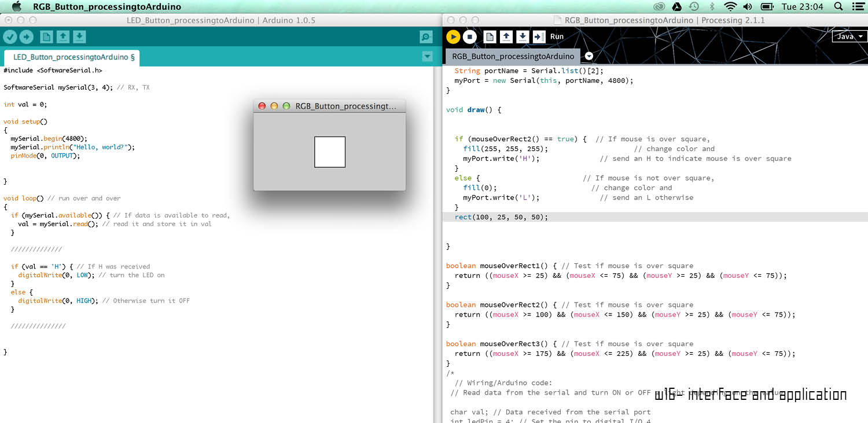Click the Verify checkmark button in Arduino
868x423 pixels.
(10, 37)
